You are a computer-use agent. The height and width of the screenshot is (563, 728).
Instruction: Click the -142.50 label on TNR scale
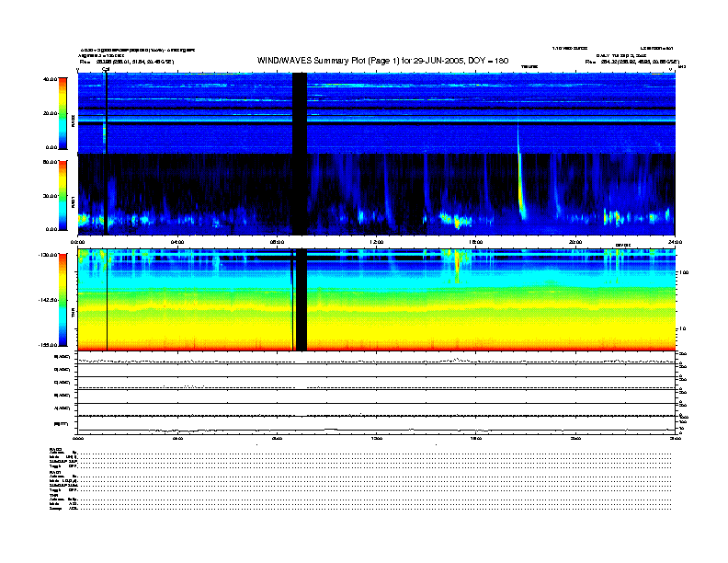coord(48,300)
